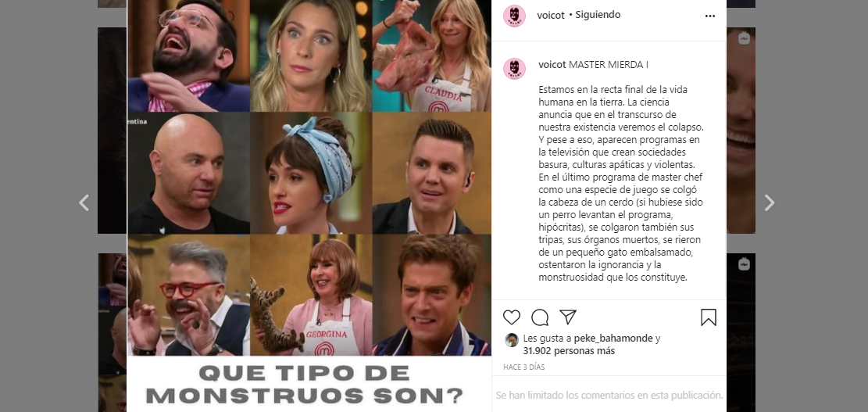This screenshot has width=868, height=412.
Task: Click voicot avatar in post header
Action: [x=514, y=16]
